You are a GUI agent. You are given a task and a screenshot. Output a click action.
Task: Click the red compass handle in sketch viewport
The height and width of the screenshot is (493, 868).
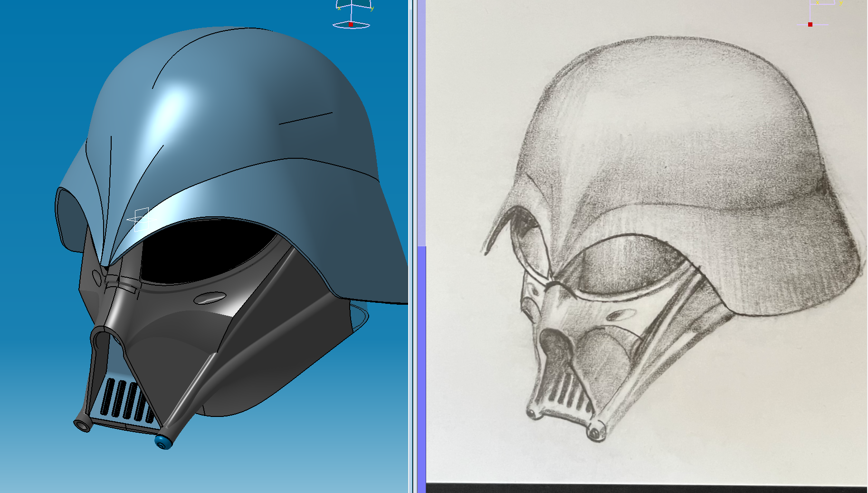click(x=810, y=24)
